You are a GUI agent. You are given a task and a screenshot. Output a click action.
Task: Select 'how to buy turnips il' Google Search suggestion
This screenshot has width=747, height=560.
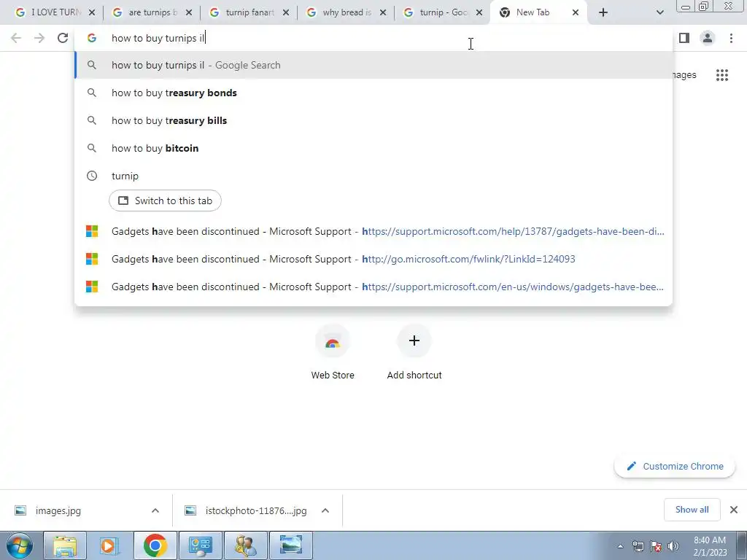[x=374, y=65]
